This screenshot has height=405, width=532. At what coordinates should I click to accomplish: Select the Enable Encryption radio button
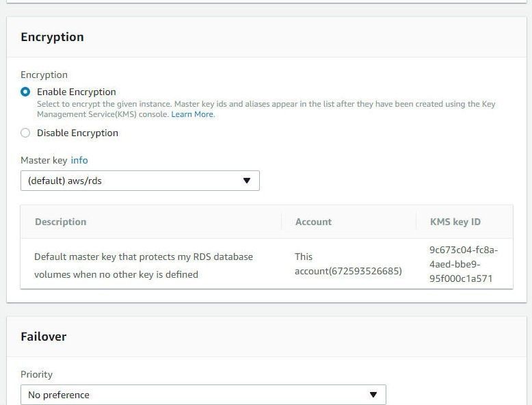pos(25,92)
